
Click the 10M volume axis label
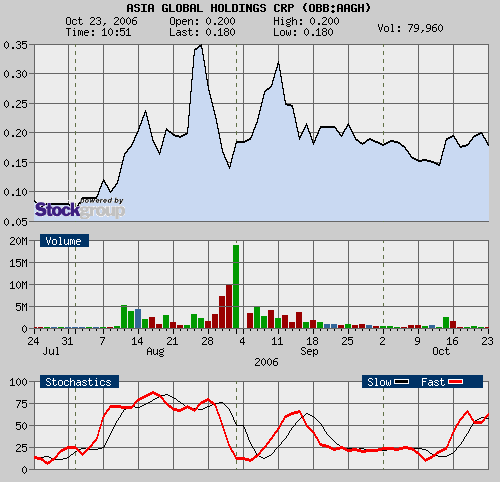click(18, 285)
